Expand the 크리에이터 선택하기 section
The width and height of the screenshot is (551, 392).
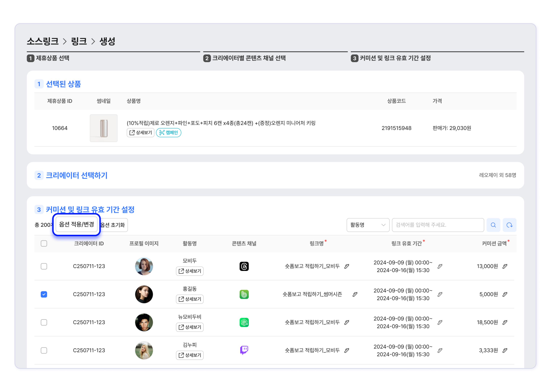pos(76,175)
